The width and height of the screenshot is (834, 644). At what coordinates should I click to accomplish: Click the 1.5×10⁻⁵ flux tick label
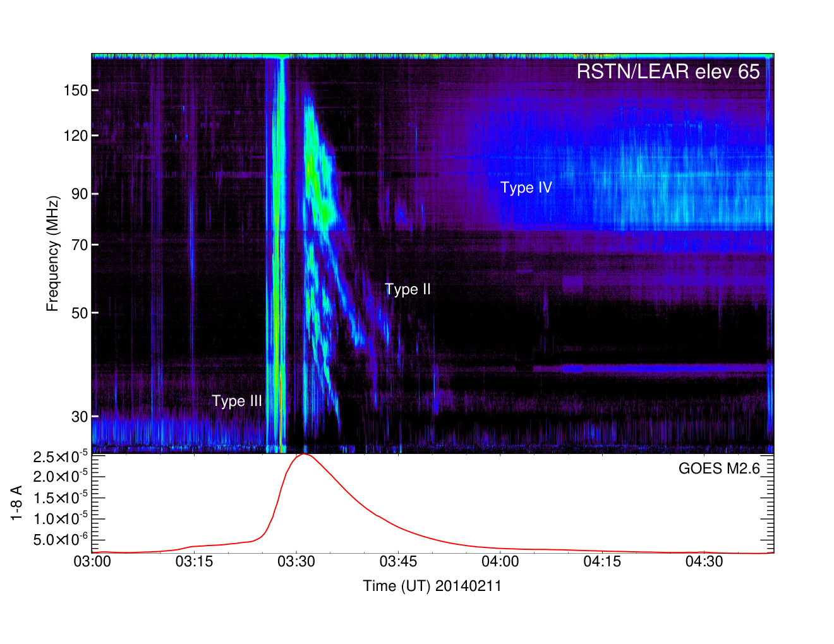coord(61,498)
